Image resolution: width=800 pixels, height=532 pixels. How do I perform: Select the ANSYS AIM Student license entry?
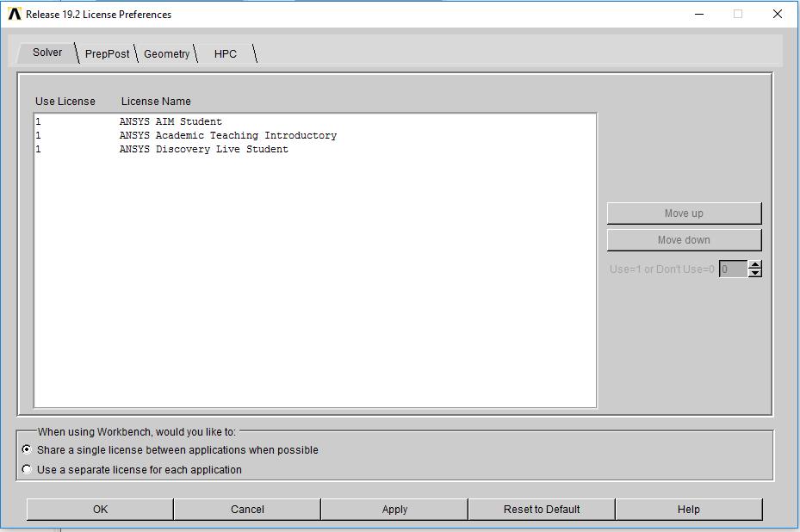(170, 121)
